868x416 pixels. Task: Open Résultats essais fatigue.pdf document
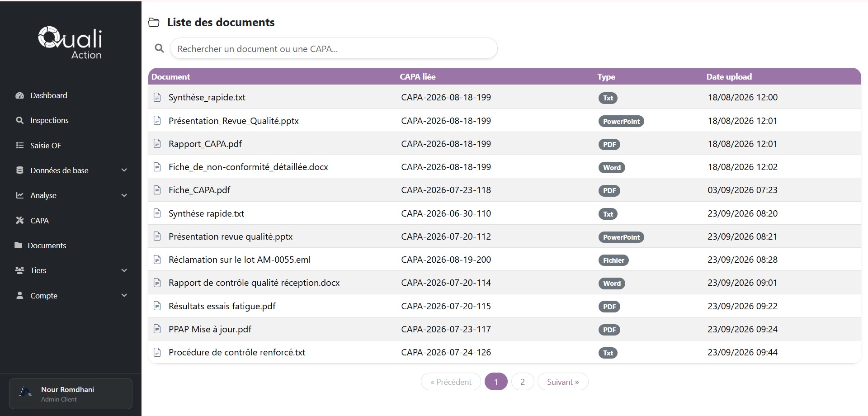tap(222, 306)
